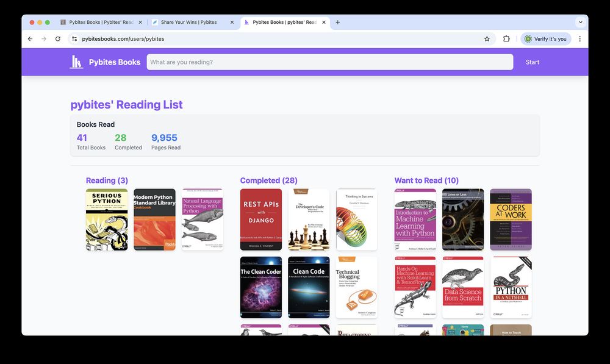This screenshot has height=364, width=610.
Task: Click the 'Completed (28)' section heading
Action: (x=269, y=180)
